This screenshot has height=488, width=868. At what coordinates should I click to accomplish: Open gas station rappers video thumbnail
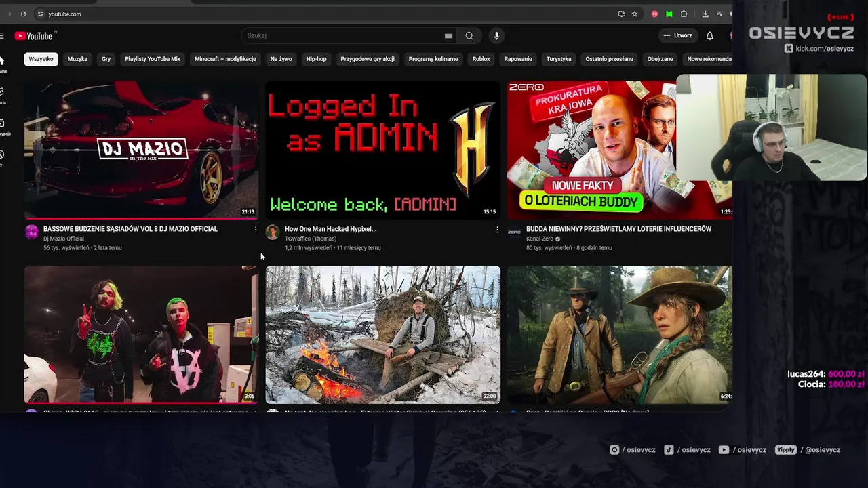click(141, 335)
